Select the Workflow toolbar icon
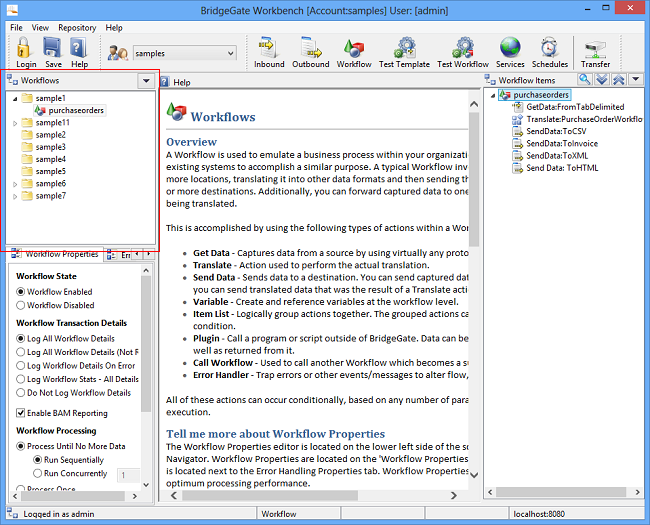650x525 pixels. click(x=354, y=49)
